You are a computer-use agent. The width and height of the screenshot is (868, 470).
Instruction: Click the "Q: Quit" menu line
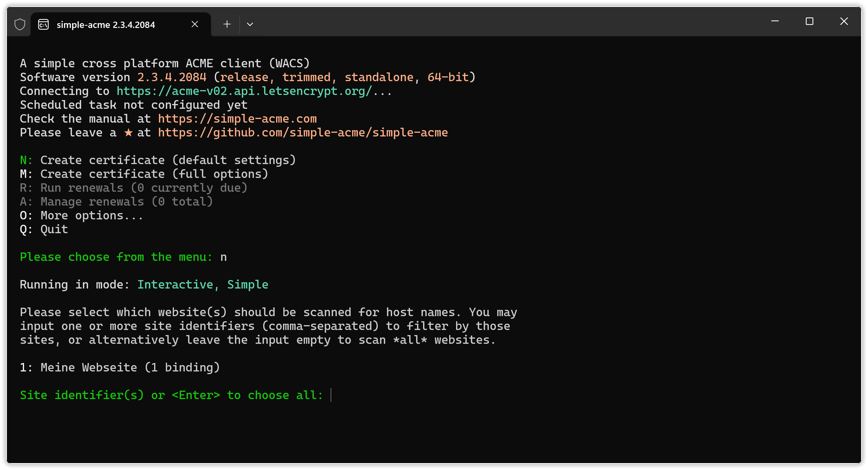click(44, 229)
